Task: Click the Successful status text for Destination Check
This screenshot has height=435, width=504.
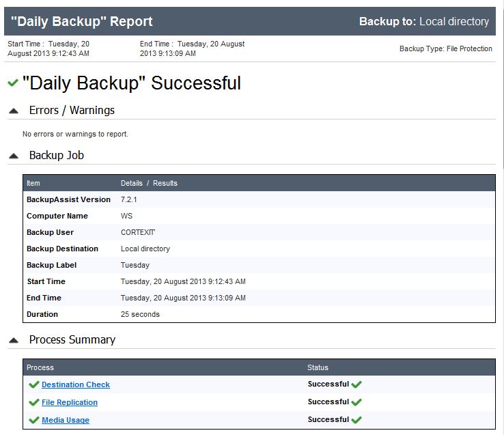Action: [328, 384]
